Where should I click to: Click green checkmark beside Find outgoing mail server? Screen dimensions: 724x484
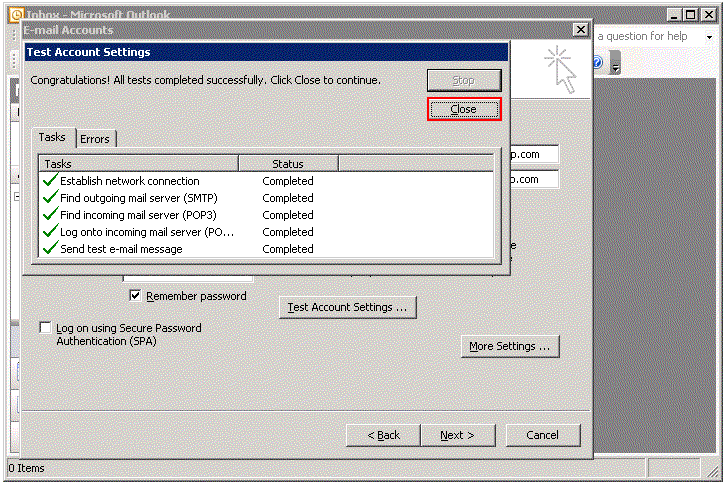pyautogui.click(x=50, y=197)
